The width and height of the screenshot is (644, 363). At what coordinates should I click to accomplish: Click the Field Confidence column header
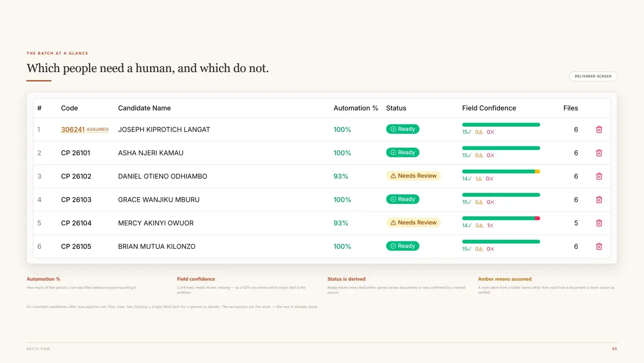(x=489, y=108)
